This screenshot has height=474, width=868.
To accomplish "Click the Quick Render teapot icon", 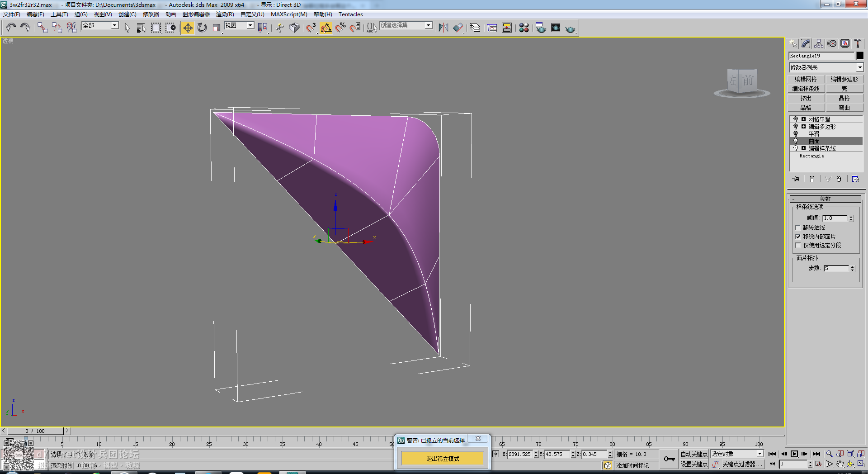I will click(x=571, y=28).
